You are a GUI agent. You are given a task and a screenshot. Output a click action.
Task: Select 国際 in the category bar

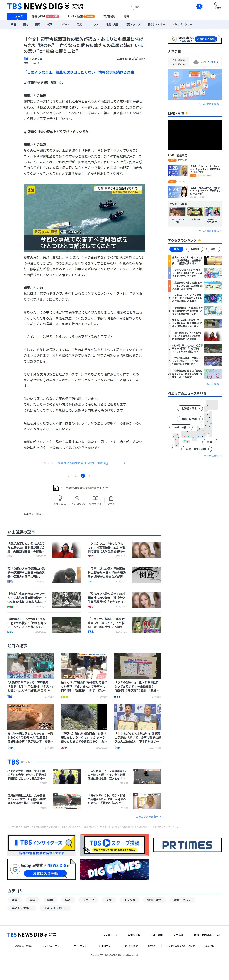38,24
